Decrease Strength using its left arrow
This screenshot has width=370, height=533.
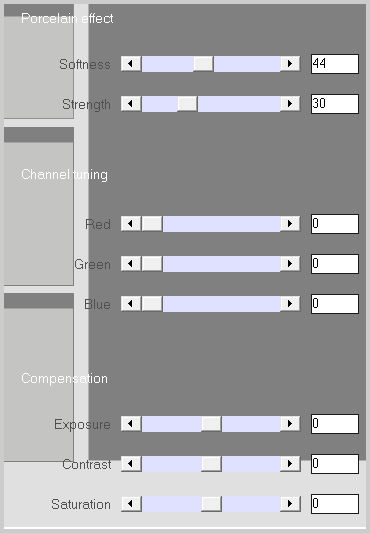pyautogui.click(x=131, y=104)
